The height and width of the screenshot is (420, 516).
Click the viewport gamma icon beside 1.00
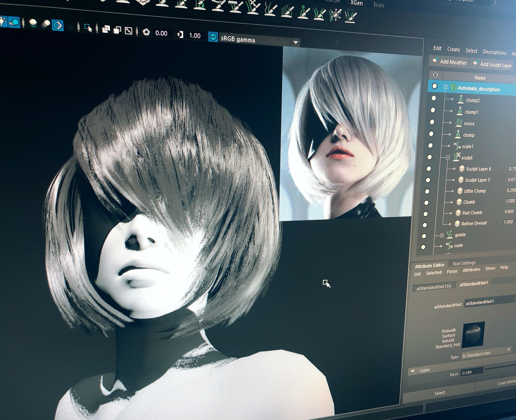coord(180,35)
